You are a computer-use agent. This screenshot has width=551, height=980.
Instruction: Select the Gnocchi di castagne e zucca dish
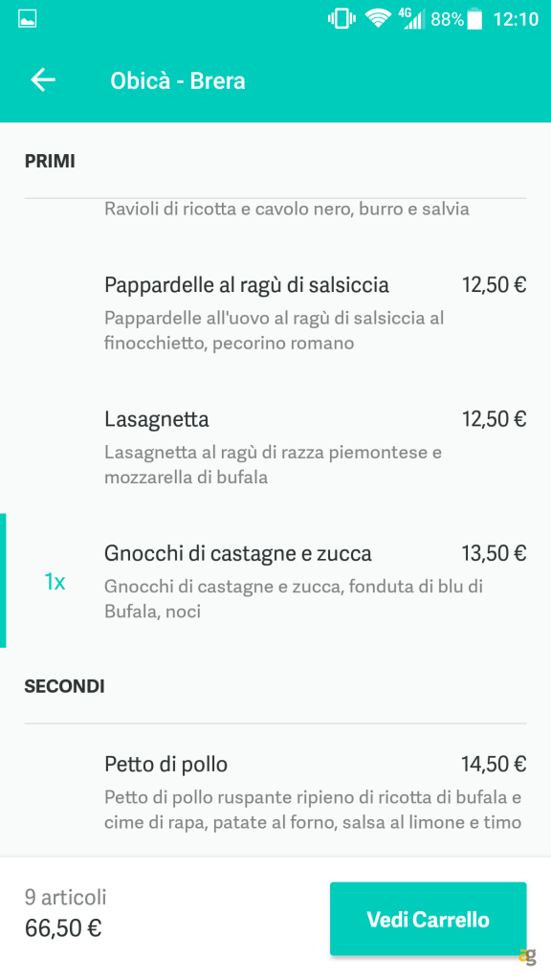(238, 552)
